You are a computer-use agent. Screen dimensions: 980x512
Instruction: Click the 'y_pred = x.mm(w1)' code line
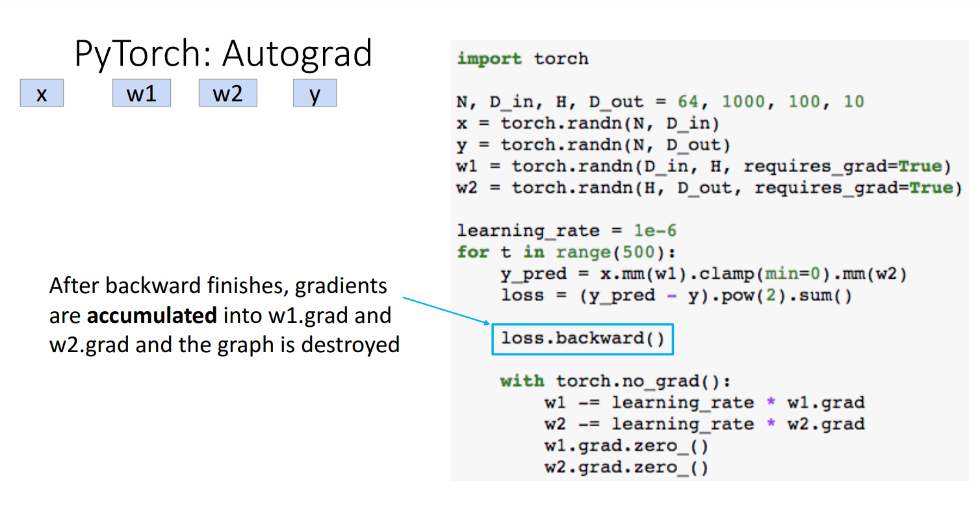703,274
